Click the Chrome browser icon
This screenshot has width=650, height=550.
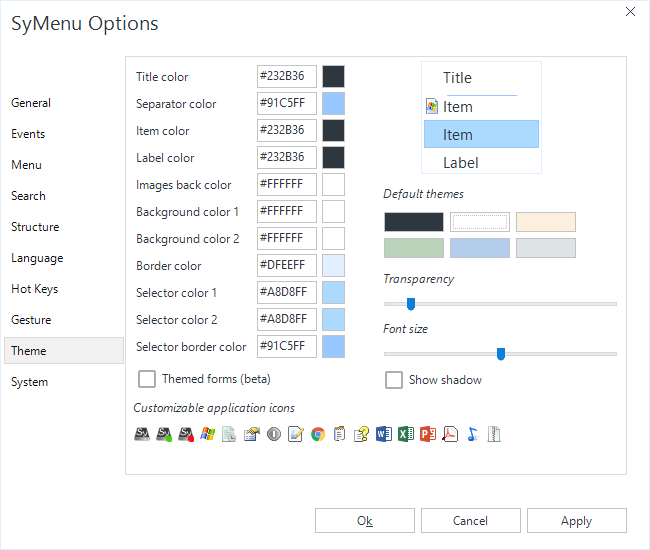pyautogui.click(x=318, y=434)
